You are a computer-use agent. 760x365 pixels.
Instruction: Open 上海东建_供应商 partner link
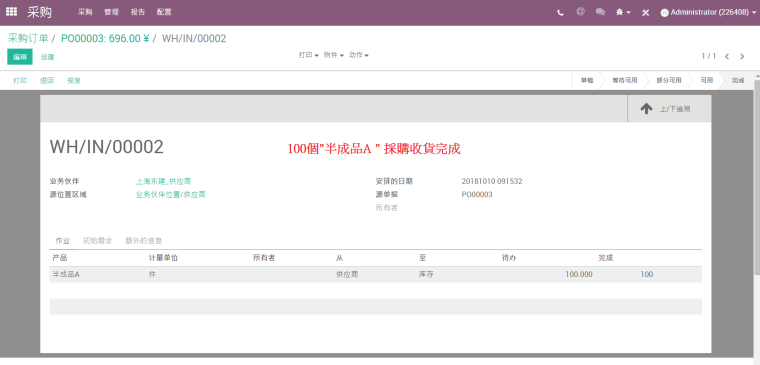(163, 181)
